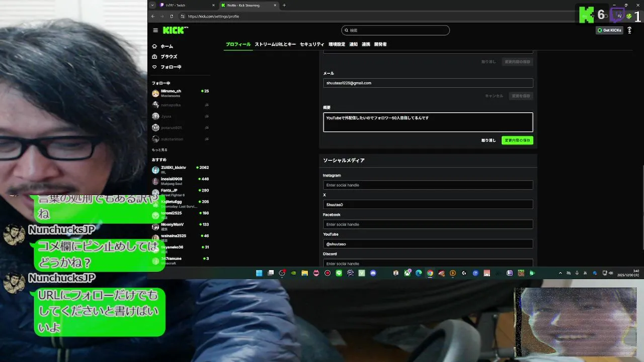
Task: Click the browser back arrow
Action: pyautogui.click(x=153, y=16)
